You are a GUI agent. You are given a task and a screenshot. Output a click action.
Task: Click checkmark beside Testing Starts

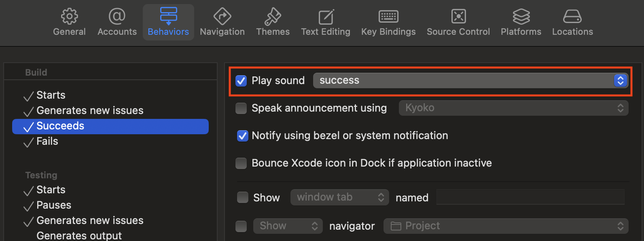[x=28, y=190]
